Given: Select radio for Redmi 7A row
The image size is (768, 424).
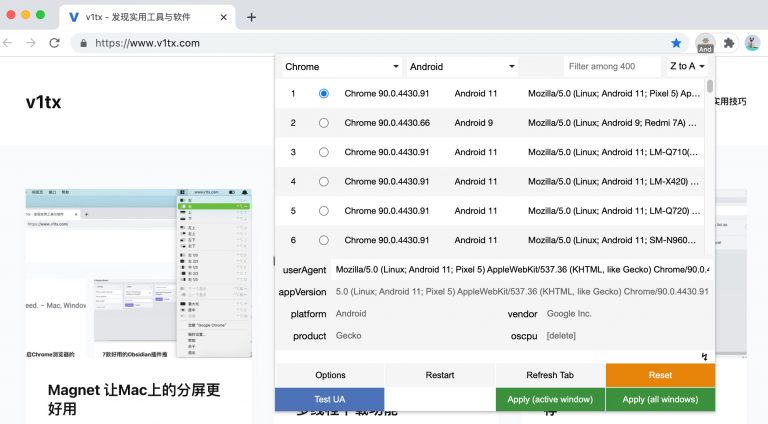Looking at the screenshot, I should tap(324, 123).
